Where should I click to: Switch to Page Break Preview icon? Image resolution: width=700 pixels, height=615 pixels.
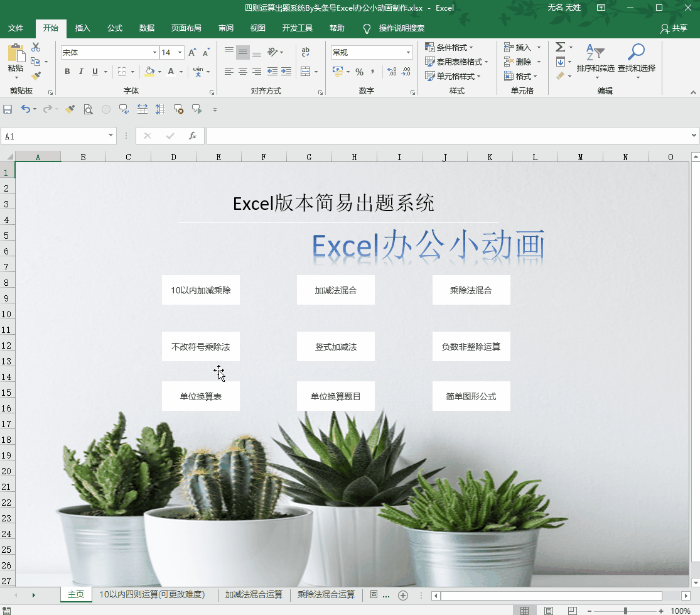[573, 611]
